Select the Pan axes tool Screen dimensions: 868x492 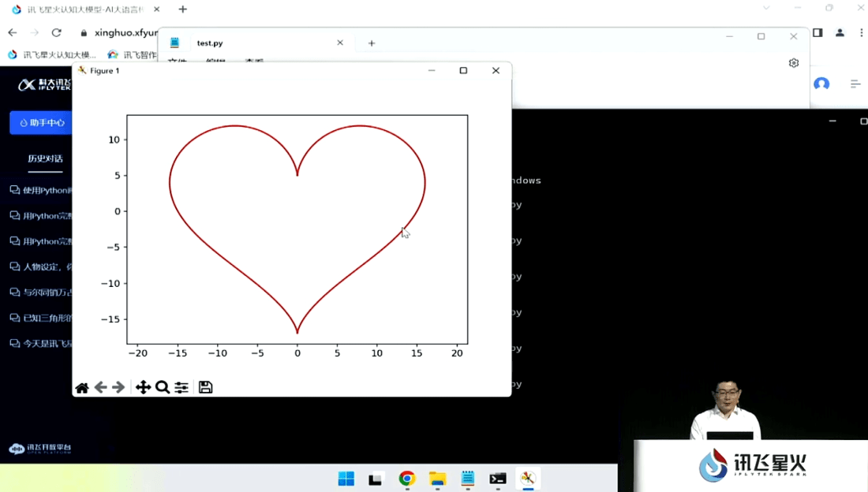pos(143,387)
